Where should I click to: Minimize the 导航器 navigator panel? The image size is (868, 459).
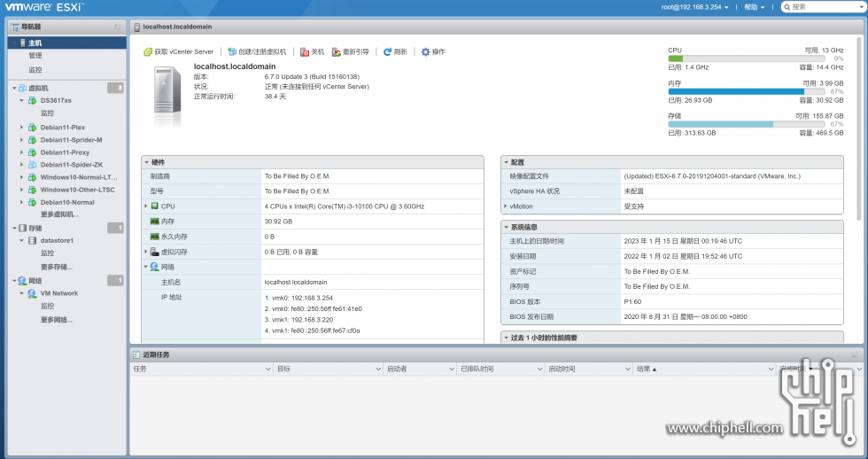click(117, 27)
